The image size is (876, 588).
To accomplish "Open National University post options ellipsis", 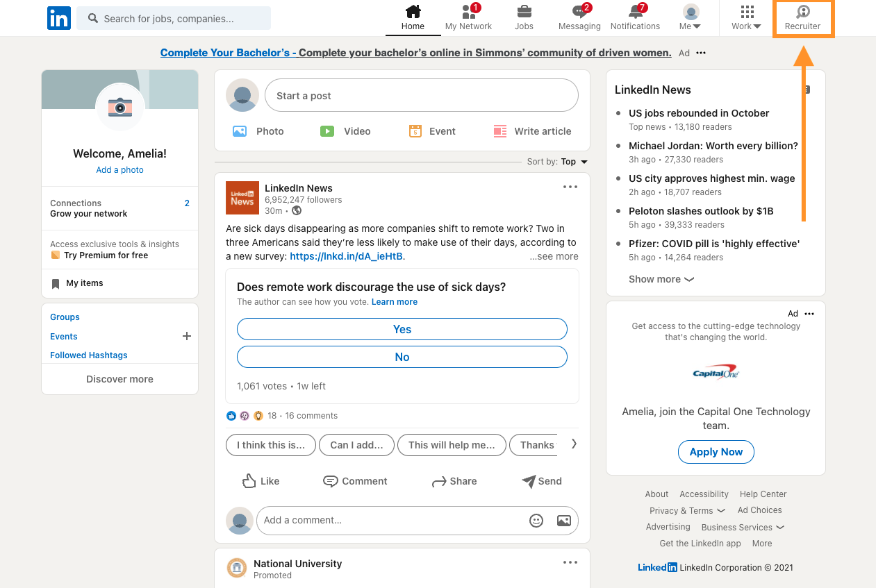I will click(570, 562).
